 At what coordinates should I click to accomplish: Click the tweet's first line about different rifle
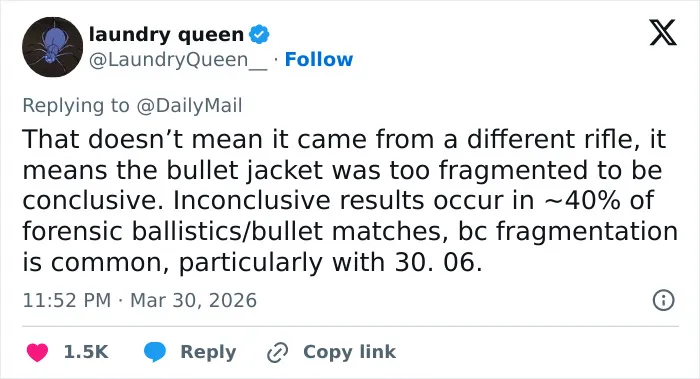[x=344, y=139]
